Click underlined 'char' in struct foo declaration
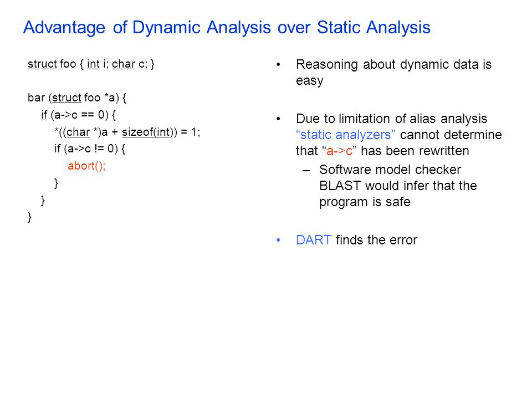The height and width of the screenshot is (399, 532). (124, 64)
